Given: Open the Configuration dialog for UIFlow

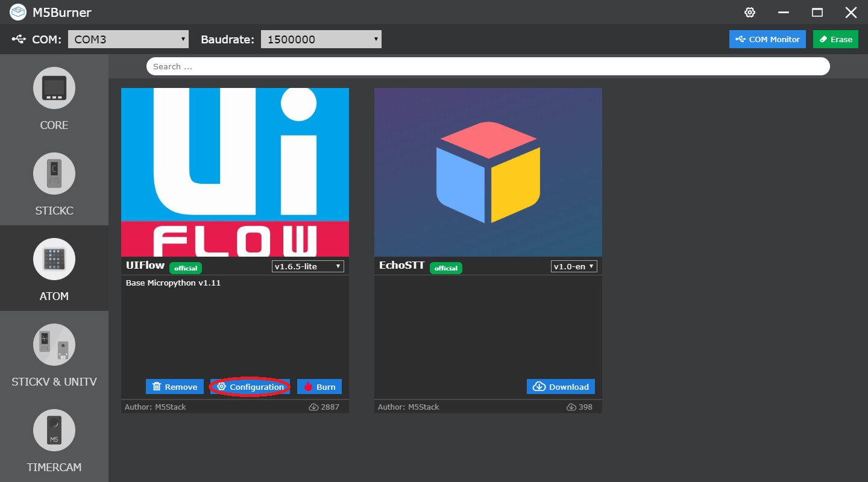Looking at the screenshot, I should tap(250, 386).
